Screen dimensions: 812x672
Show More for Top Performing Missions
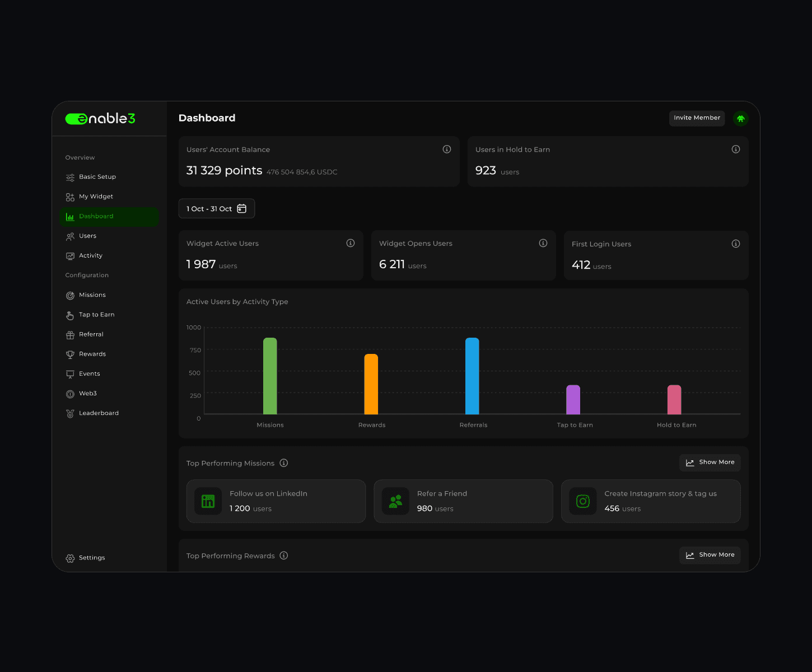[x=710, y=462]
